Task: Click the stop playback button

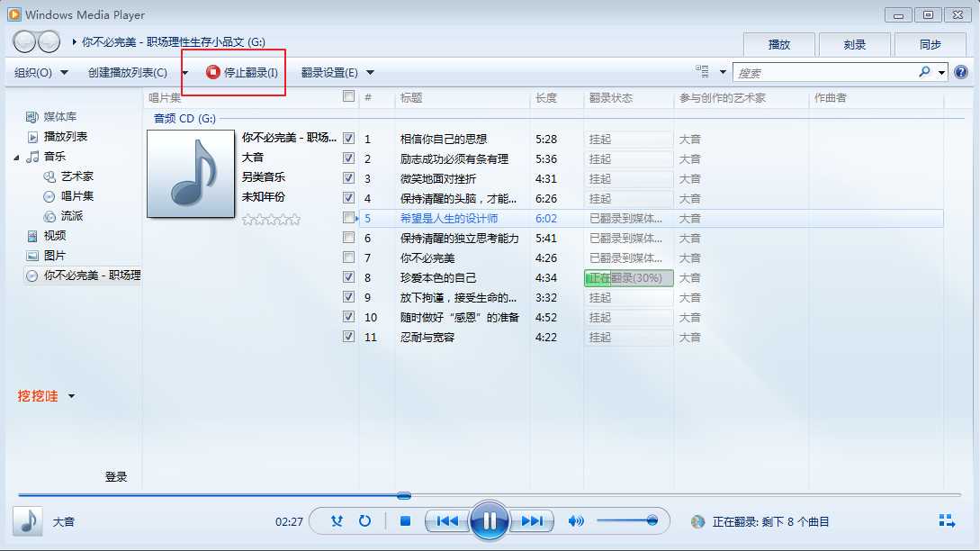Action: 405,521
